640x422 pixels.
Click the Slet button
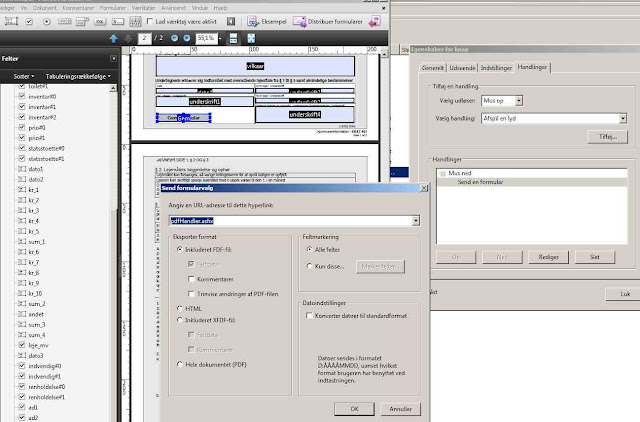pos(595,257)
